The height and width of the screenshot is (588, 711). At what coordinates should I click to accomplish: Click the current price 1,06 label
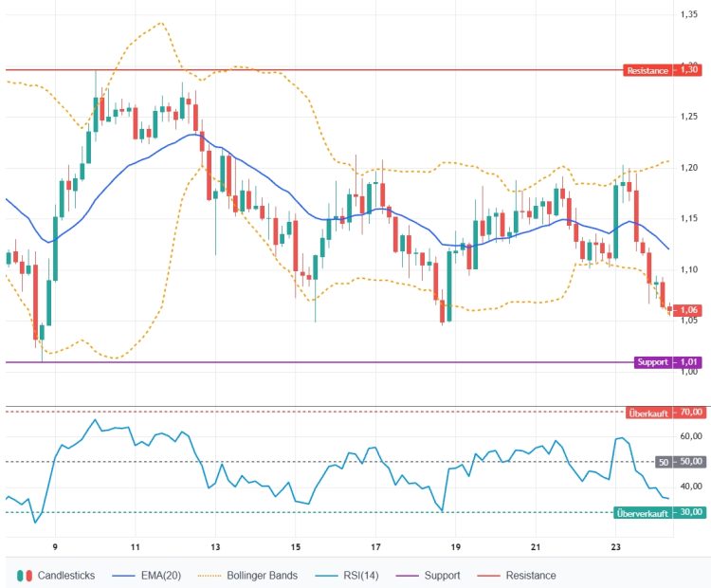pos(688,310)
